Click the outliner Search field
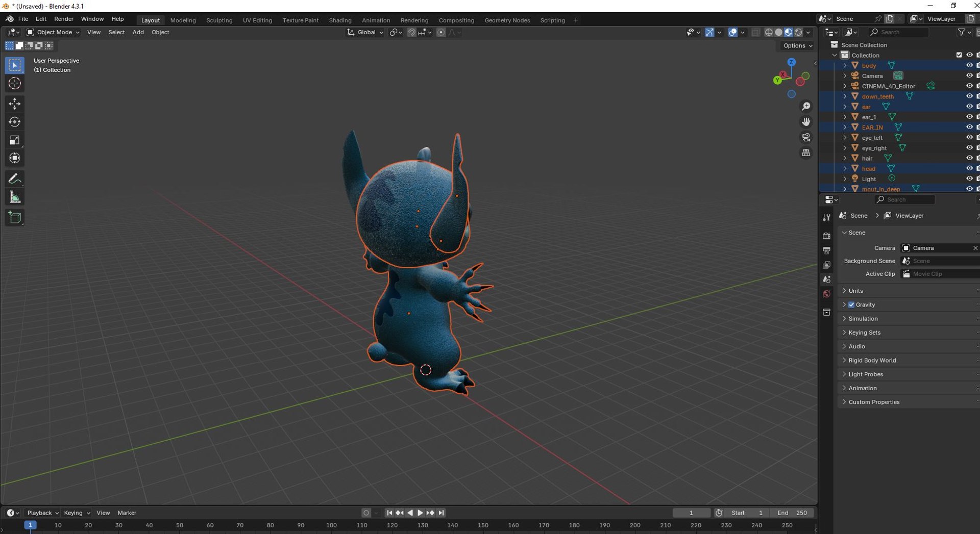The height and width of the screenshot is (534, 980). click(x=898, y=32)
